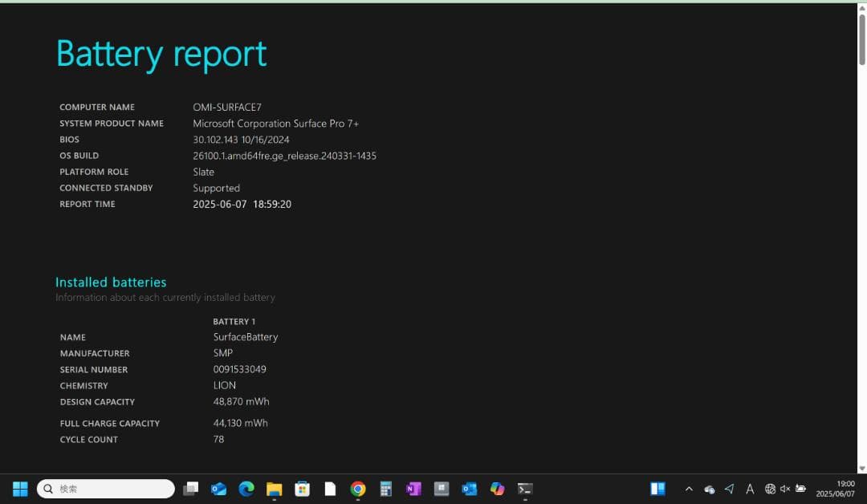The width and height of the screenshot is (867, 504).
Task: Open the clock showing 19:00
Action: pos(835,489)
